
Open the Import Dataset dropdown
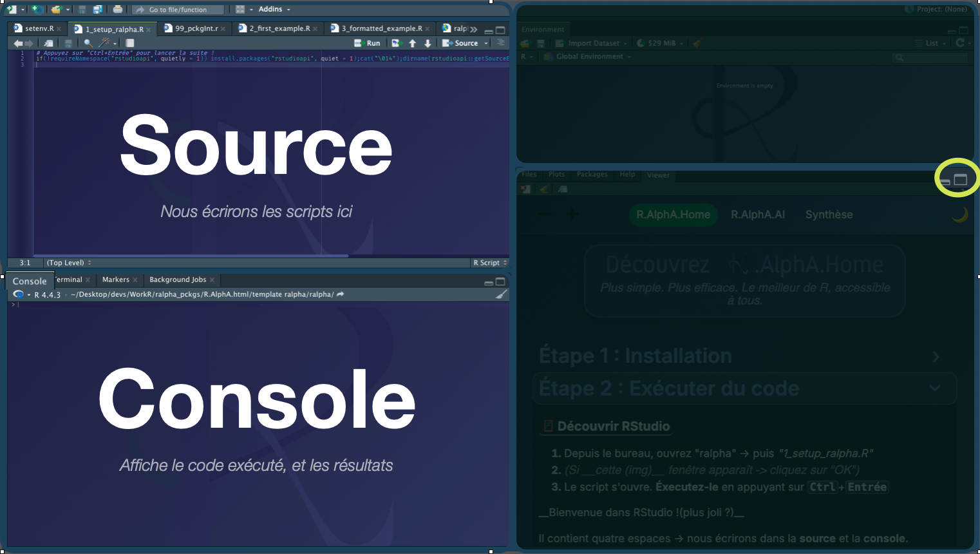(592, 43)
